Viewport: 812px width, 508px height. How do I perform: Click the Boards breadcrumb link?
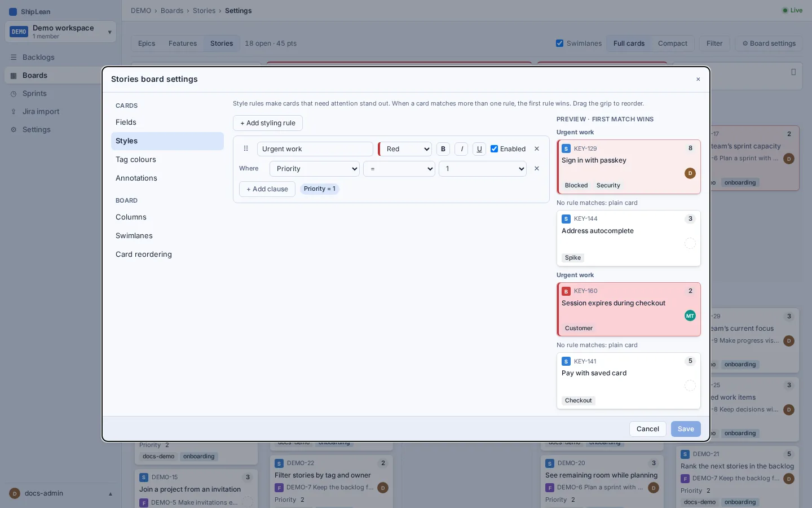tap(172, 11)
